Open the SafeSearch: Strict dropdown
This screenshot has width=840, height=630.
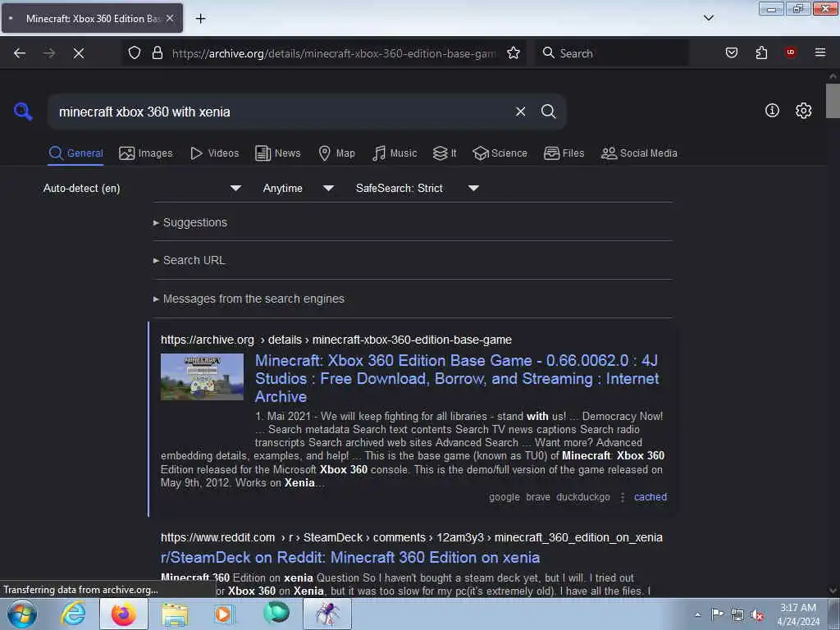pos(418,188)
